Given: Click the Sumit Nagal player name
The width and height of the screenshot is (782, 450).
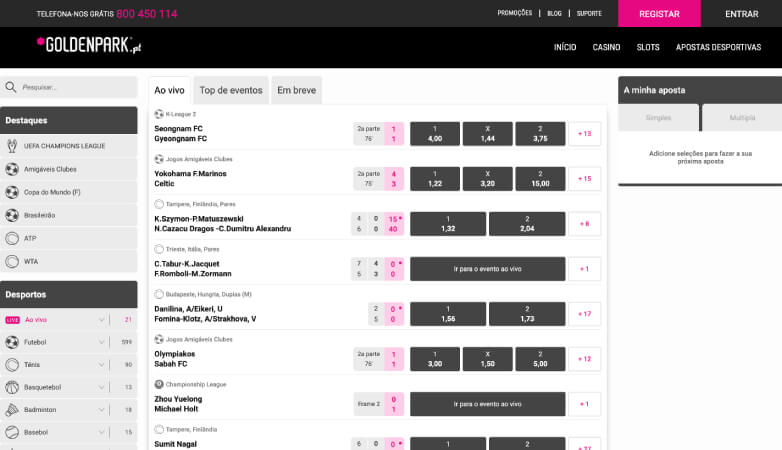Looking at the screenshot, I should [176, 444].
